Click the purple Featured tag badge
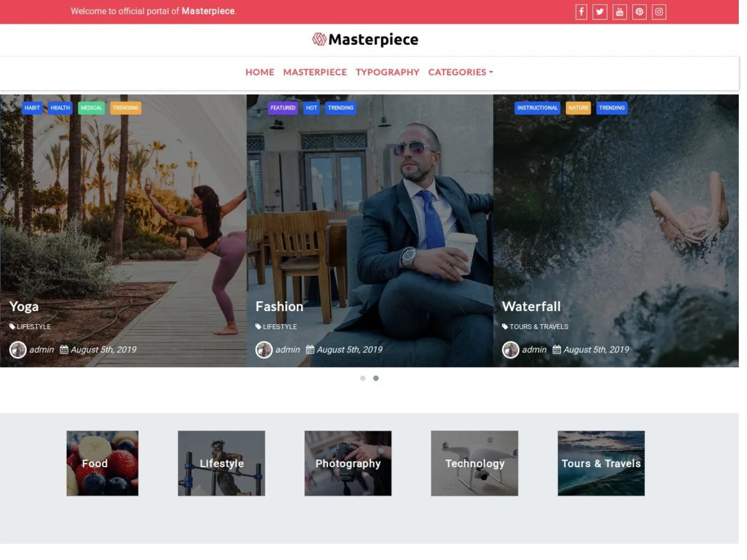This screenshot has width=747, height=560. (x=283, y=108)
